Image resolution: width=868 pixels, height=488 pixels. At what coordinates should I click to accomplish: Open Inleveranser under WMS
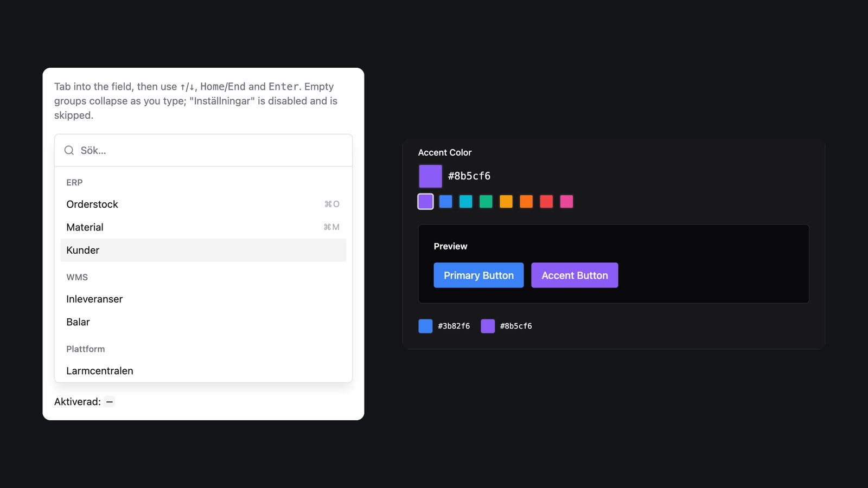pos(203,299)
